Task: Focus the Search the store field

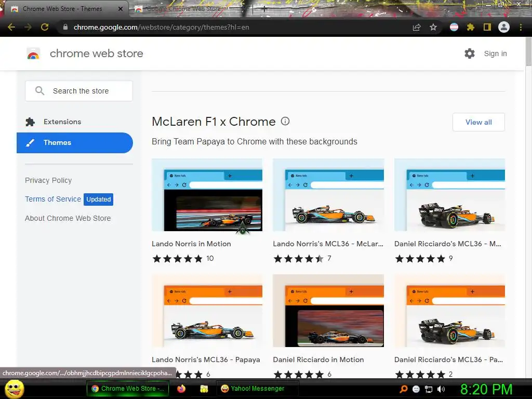Action: pos(79,91)
